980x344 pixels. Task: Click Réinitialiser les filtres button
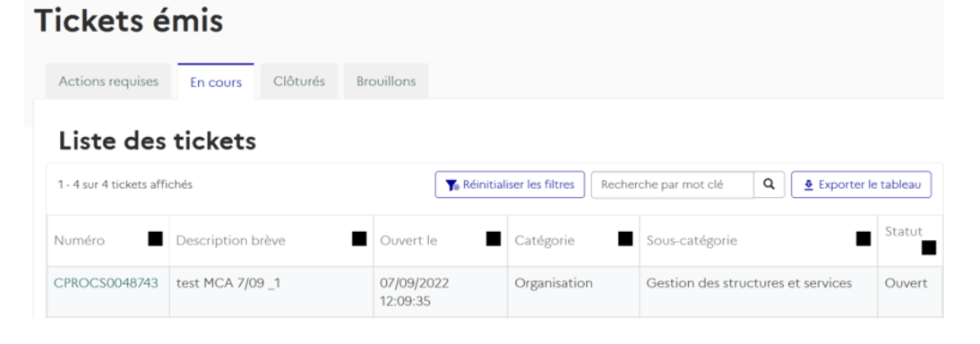(x=510, y=185)
